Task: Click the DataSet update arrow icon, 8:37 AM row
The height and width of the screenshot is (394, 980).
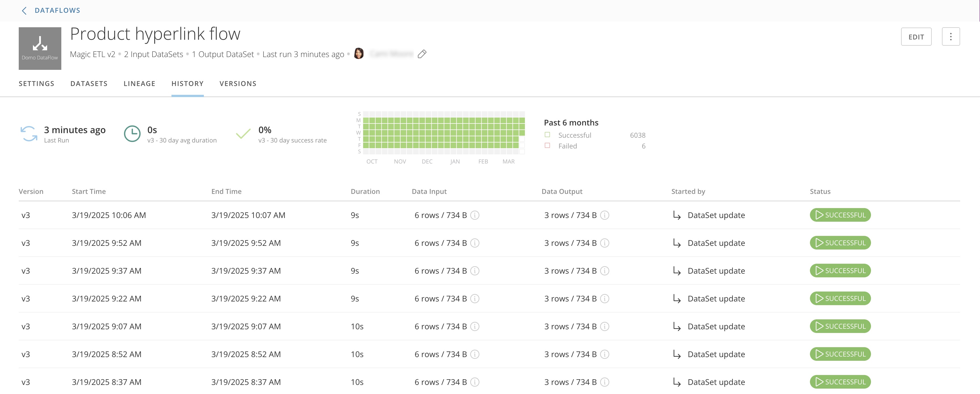Action: [677, 382]
